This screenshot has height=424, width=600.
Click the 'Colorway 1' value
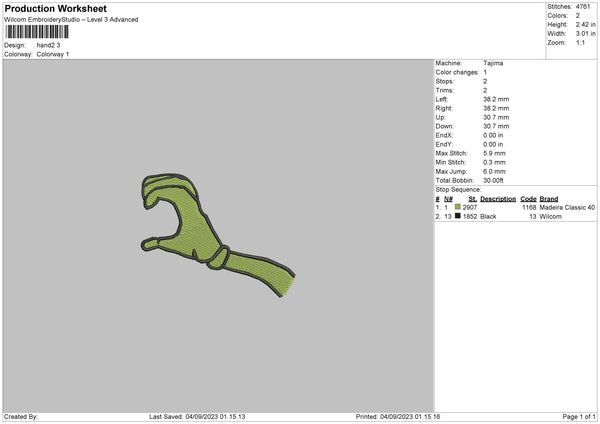[x=53, y=54]
